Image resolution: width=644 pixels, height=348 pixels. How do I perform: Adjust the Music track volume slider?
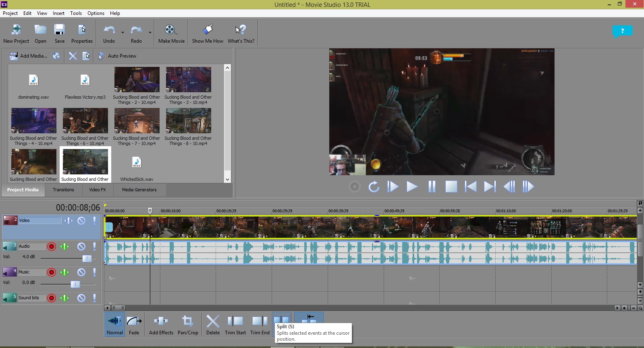click(x=75, y=284)
